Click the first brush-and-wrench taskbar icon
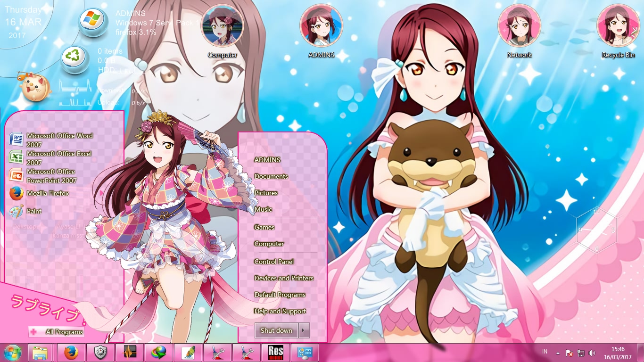The width and height of the screenshot is (644, 362). (x=217, y=353)
